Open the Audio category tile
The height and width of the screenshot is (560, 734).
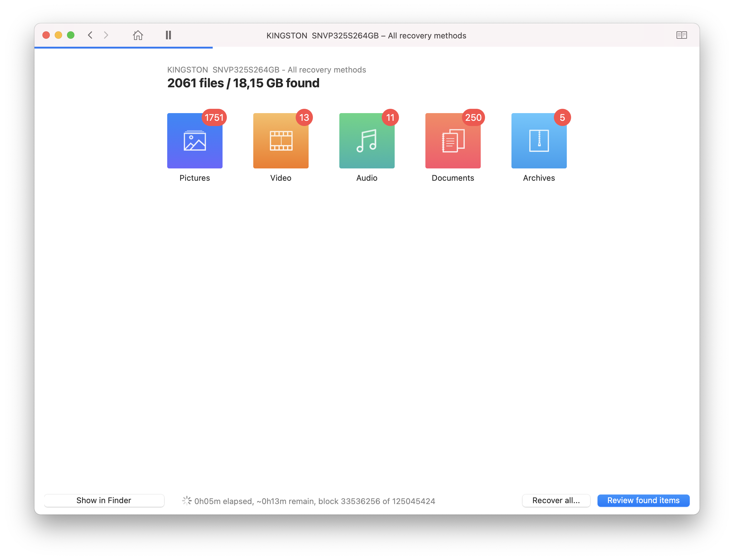tap(367, 141)
